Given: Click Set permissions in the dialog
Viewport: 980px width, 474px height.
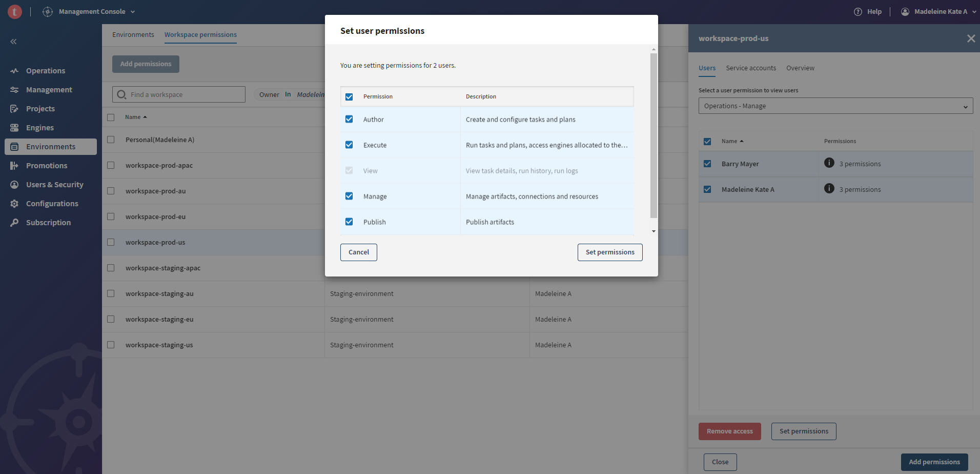Looking at the screenshot, I should coord(609,252).
